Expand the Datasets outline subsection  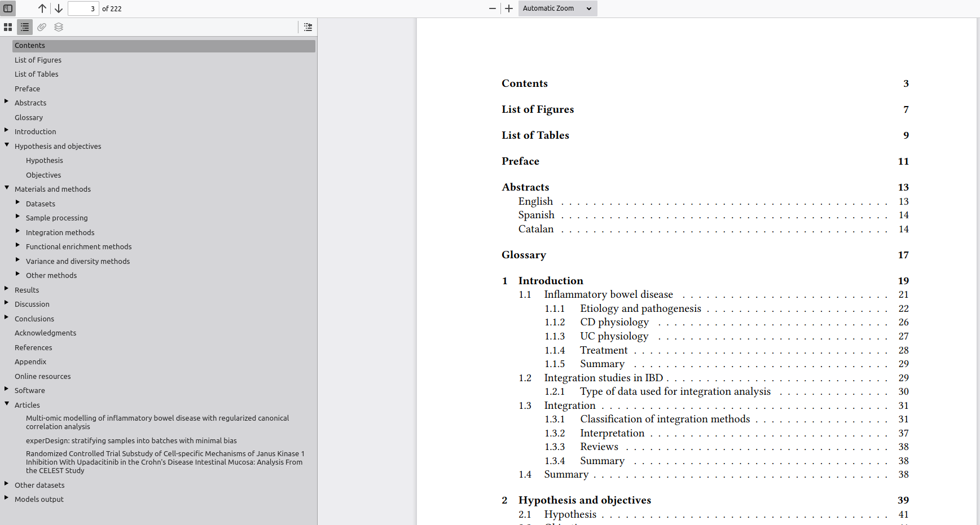(18, 203)
